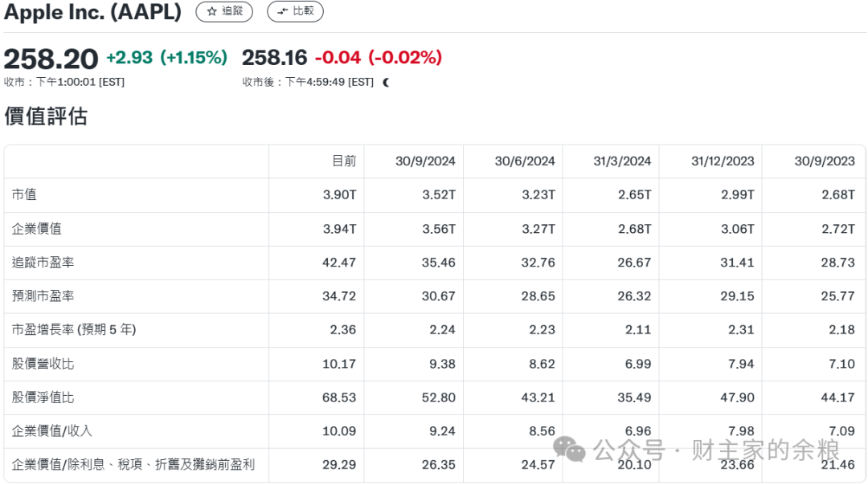Image resolution: width=868 pixels, height=485 pixels.
Task: Click the 30/6/2024 column header
Action: (x=525, y=161)
